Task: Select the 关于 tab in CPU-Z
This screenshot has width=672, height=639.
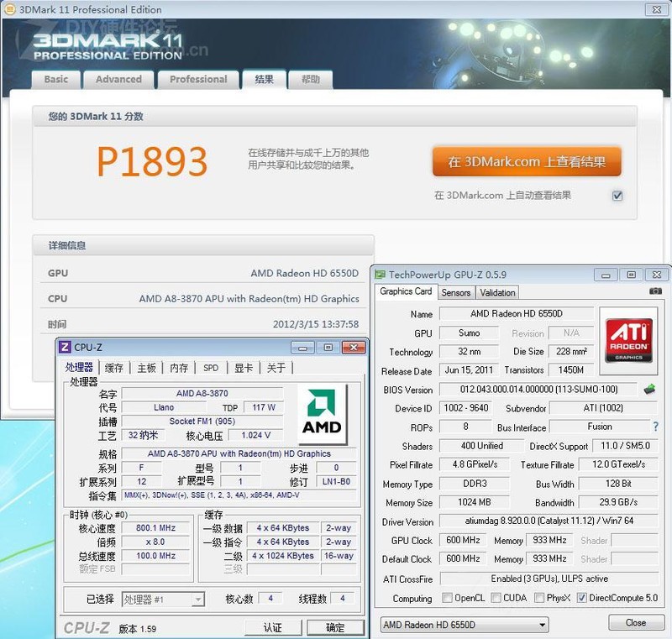Action: click(276, 368)
